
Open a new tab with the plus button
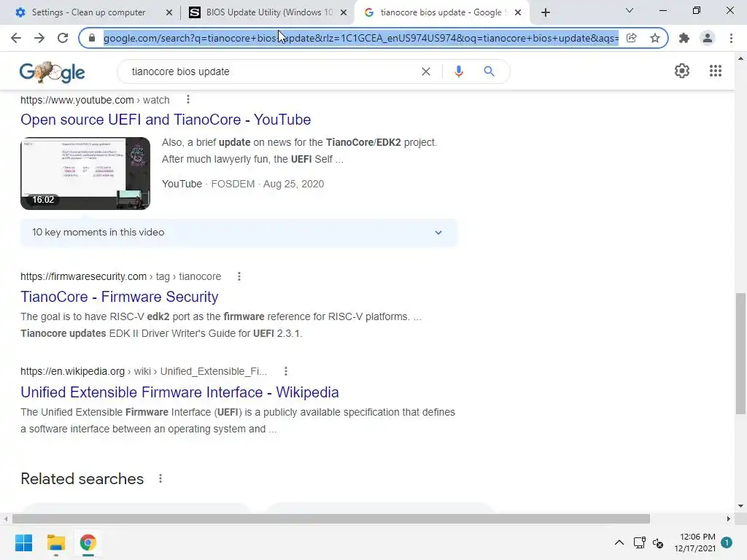coord(546,12)
